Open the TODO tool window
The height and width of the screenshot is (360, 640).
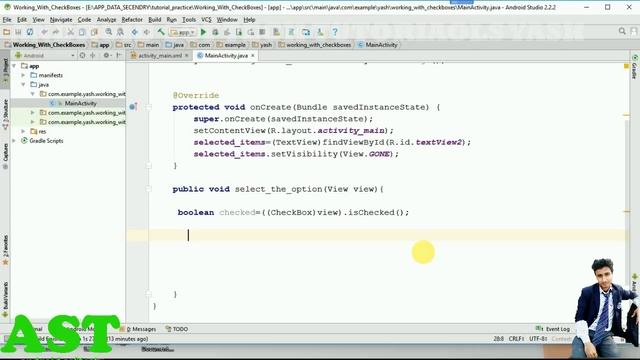[x=177, y=329]
